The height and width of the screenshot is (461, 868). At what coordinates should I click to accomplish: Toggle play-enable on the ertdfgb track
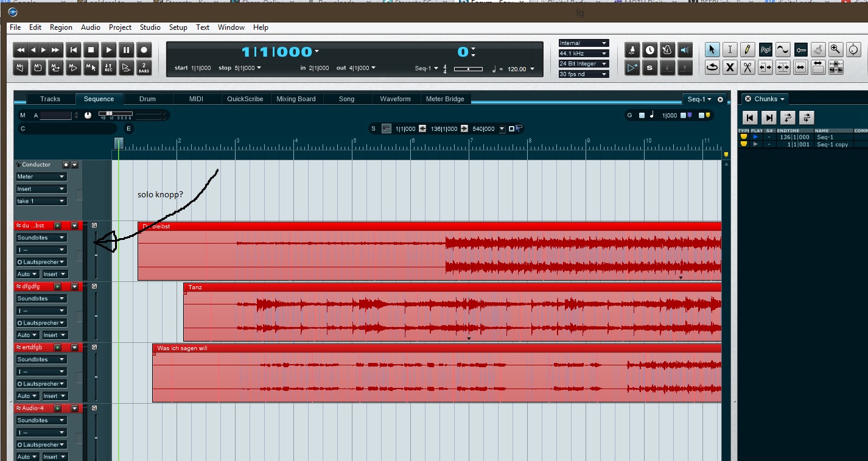[x=58, y=347]
